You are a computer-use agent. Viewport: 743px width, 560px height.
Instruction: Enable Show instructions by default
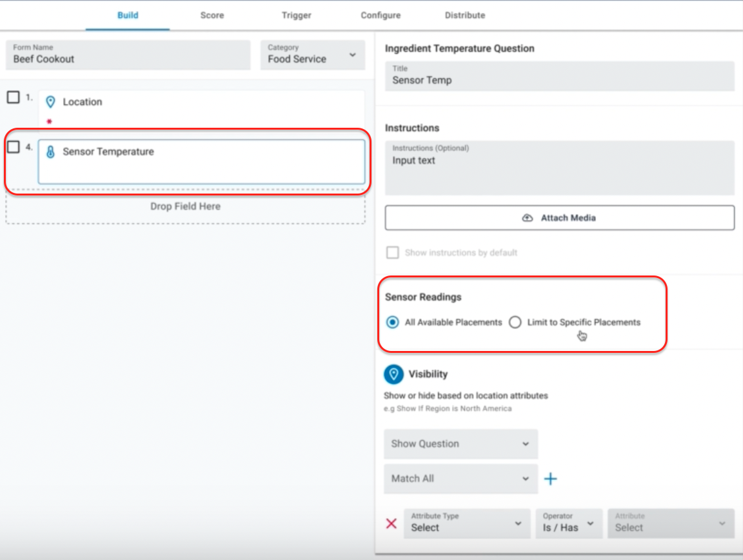pos(392,254)
